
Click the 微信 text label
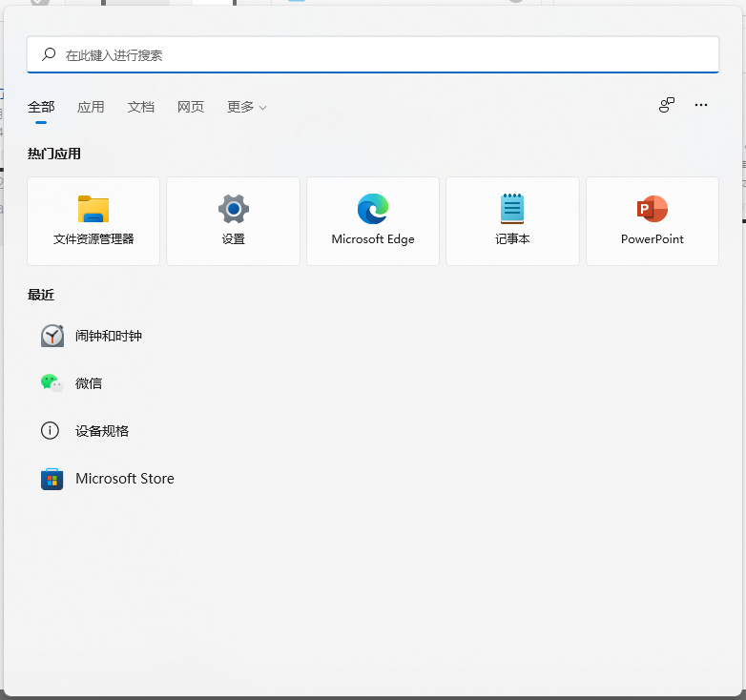(x=89, y=383)
